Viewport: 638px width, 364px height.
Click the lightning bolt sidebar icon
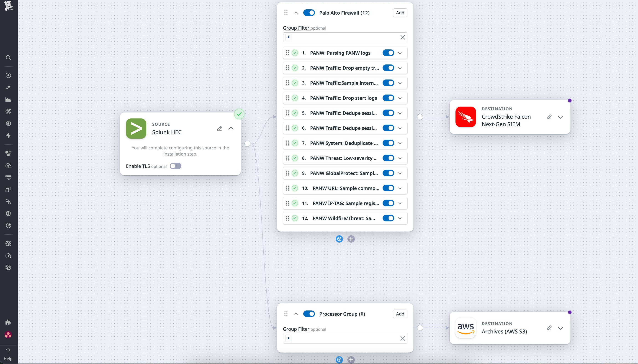8,135
